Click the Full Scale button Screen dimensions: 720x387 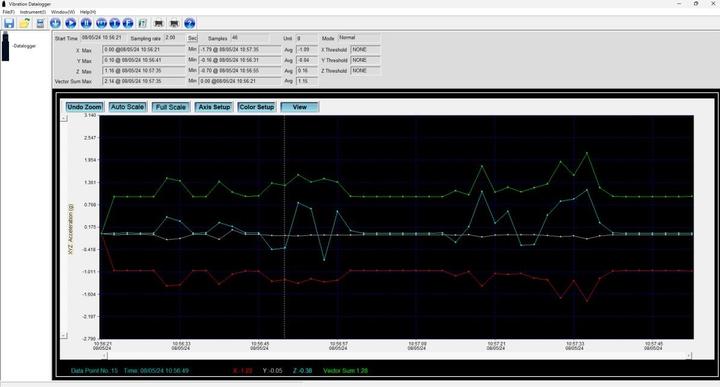click(x=171, y=107)
